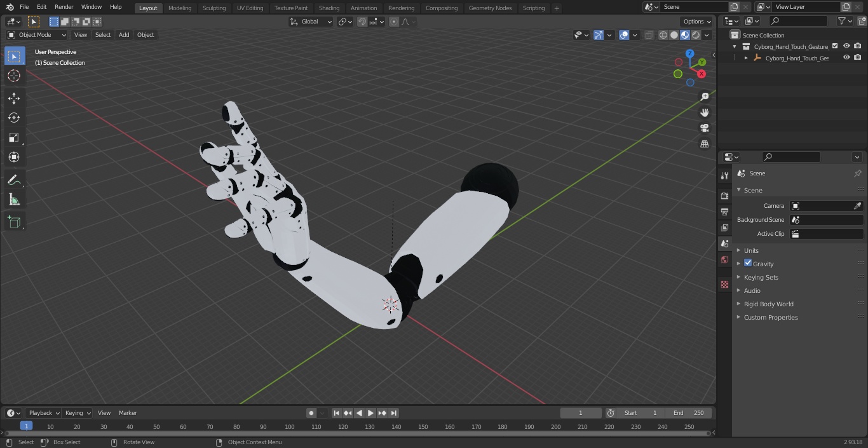
Task: Select the Transform tool
Action: (x=14, y=157)
